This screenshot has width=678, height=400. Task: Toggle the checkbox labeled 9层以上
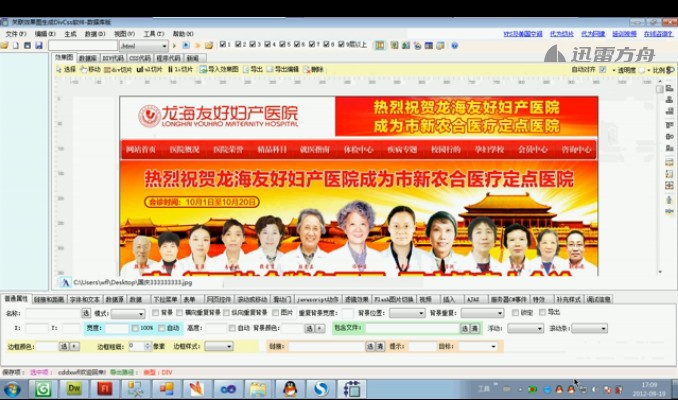tap(341, 44)
